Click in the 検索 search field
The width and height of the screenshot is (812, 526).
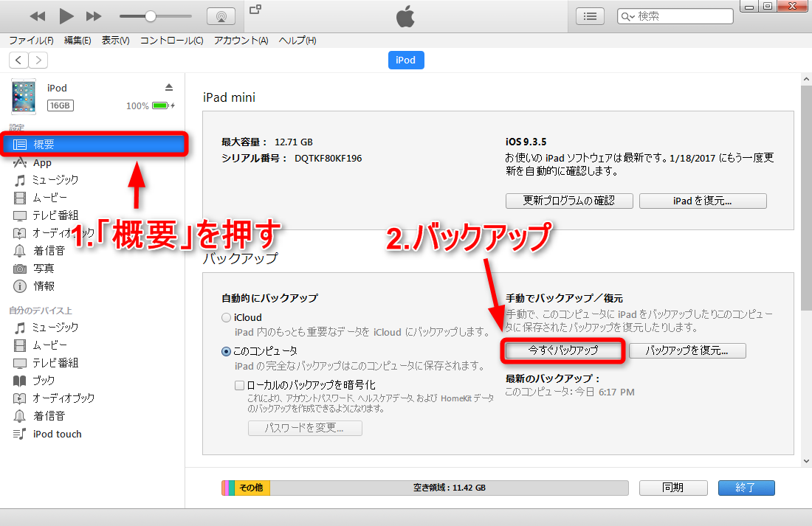click(675, 16)
